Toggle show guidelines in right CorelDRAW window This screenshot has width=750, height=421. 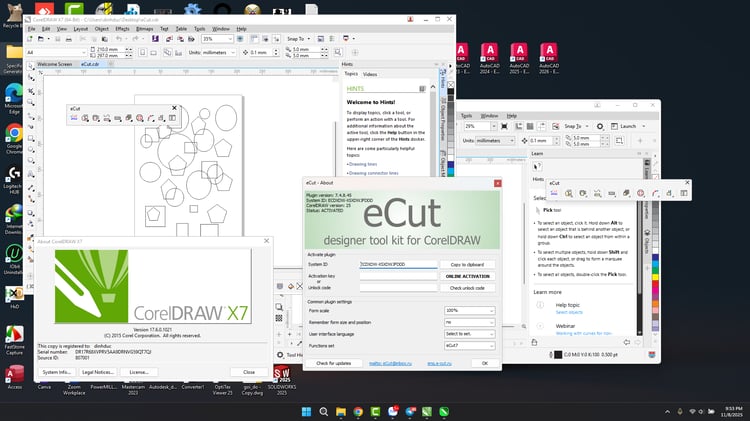tap(541, 126)
